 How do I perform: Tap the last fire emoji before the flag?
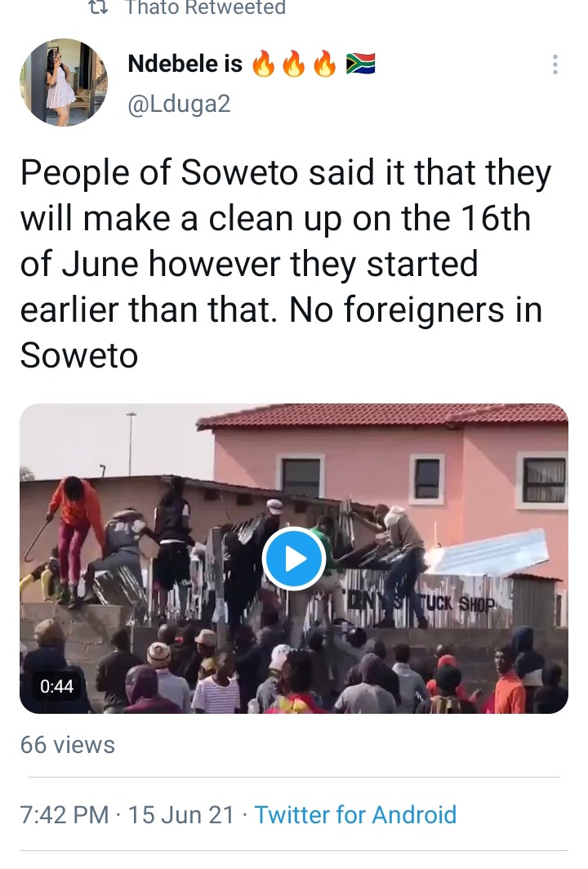[325, 65]
